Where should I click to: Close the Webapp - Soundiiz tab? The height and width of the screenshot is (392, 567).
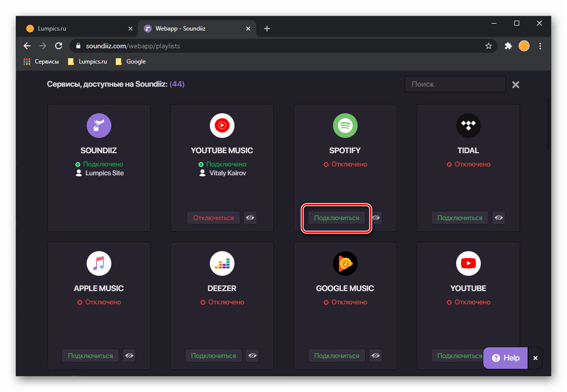(248, 29)
